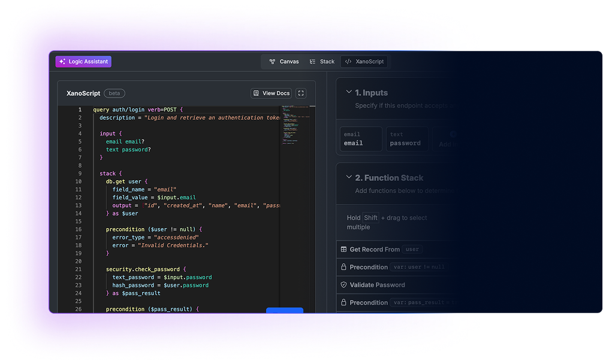Switch to the Canvas view tab
This screenshot has height=364, width=603.
click(x=284, y=62)
